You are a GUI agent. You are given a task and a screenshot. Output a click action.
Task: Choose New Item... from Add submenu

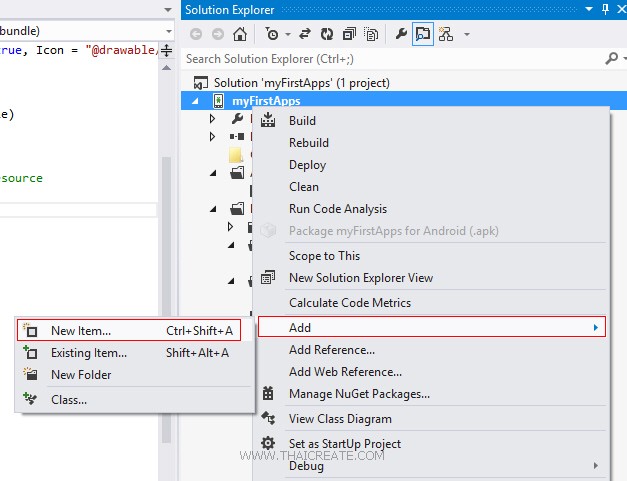pos(129,331)
